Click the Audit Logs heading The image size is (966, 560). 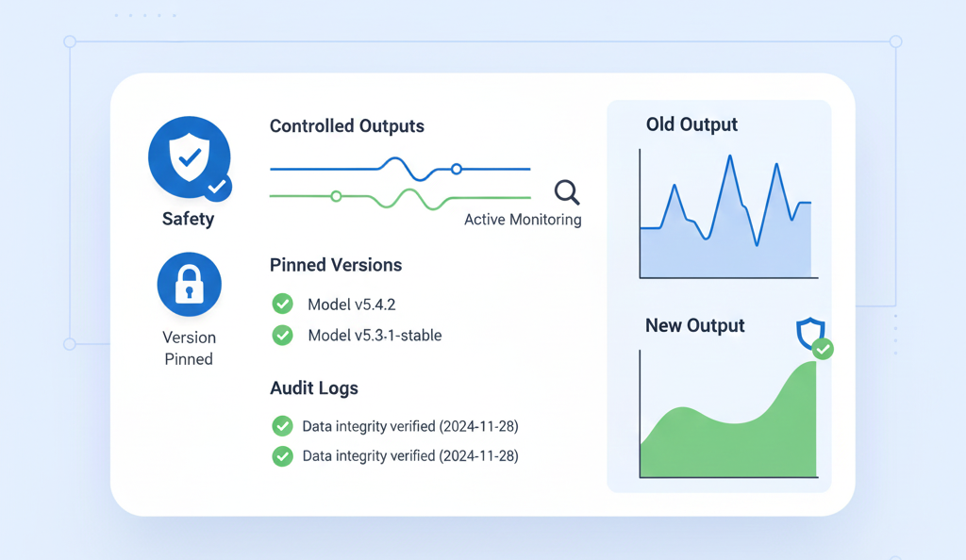click(x=314, y=388)
